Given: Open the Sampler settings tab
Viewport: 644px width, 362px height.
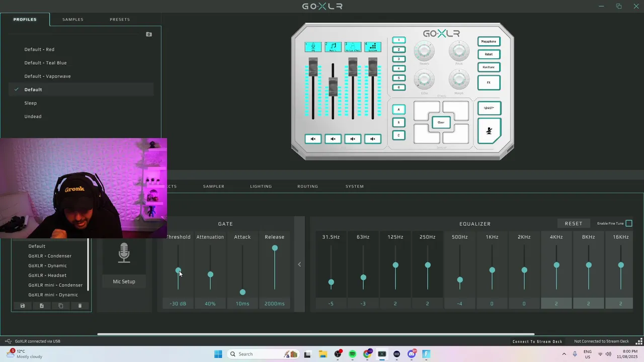Looking at the screenshot, I should pos(213,186).
